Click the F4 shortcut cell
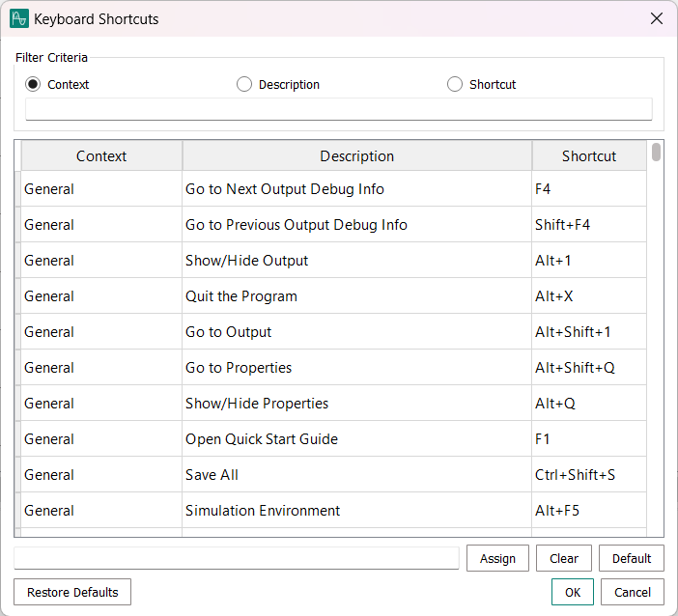This screenshot has height=616, width=678. coord(589,189)
